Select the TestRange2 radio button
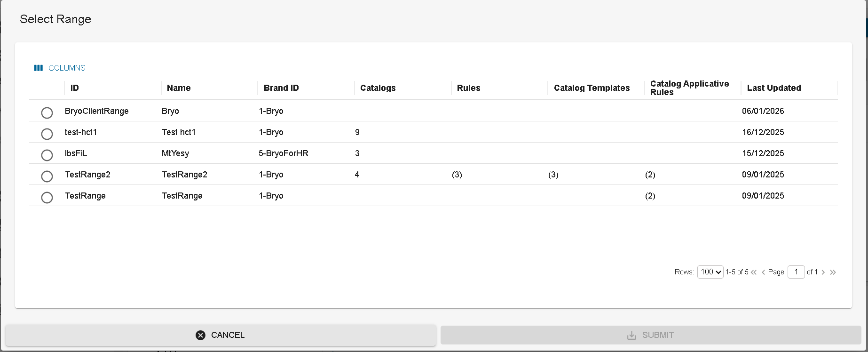The width and height of the screenshot is (868, 352). 47,176
